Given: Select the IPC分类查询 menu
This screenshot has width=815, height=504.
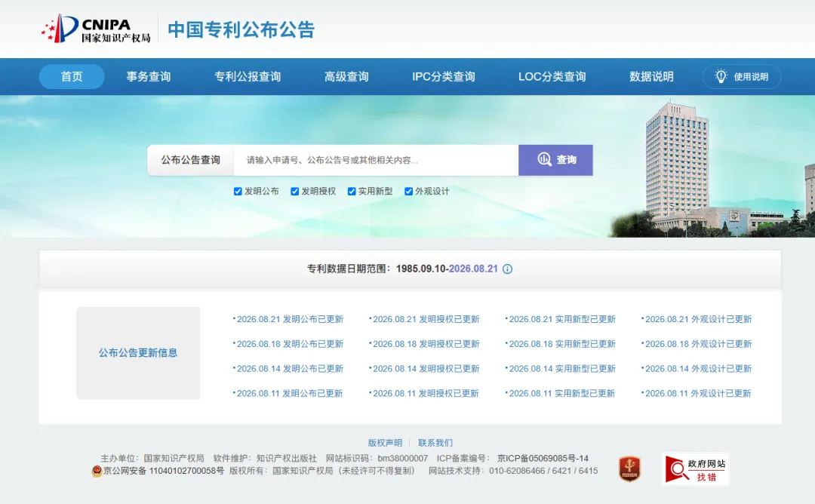Looking at the screenshot, I should click(x=444, y=76).
